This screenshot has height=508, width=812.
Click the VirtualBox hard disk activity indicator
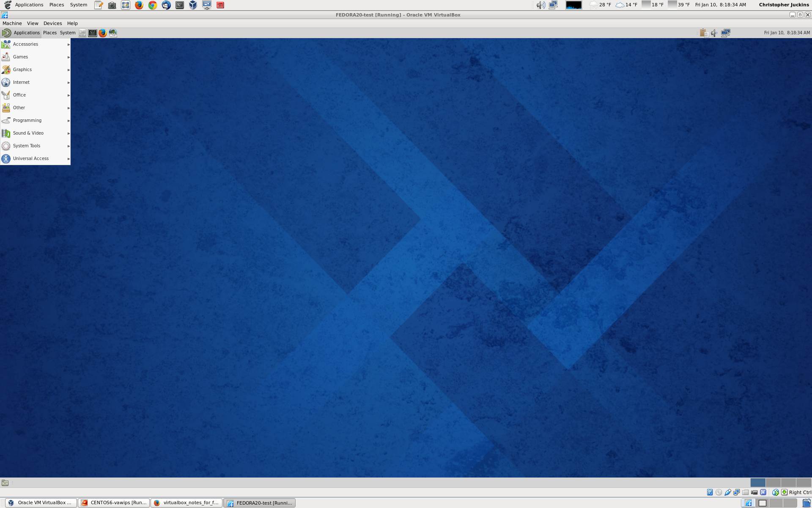point(710,492)
